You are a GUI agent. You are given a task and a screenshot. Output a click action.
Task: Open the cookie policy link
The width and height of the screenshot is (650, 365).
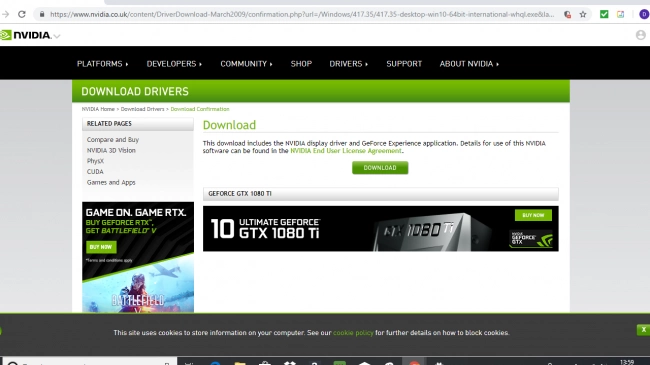click(x=353, y=333)
